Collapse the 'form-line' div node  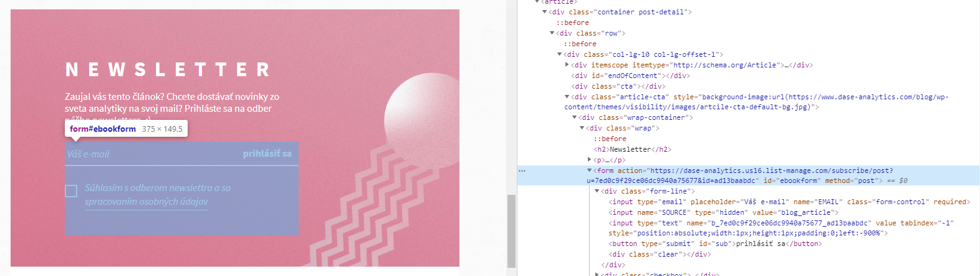597,191
